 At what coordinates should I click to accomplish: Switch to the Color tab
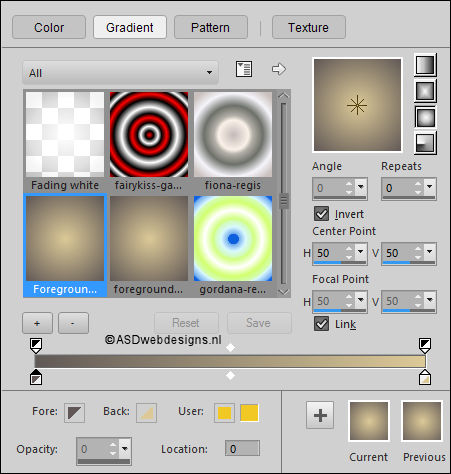point(49,27)
